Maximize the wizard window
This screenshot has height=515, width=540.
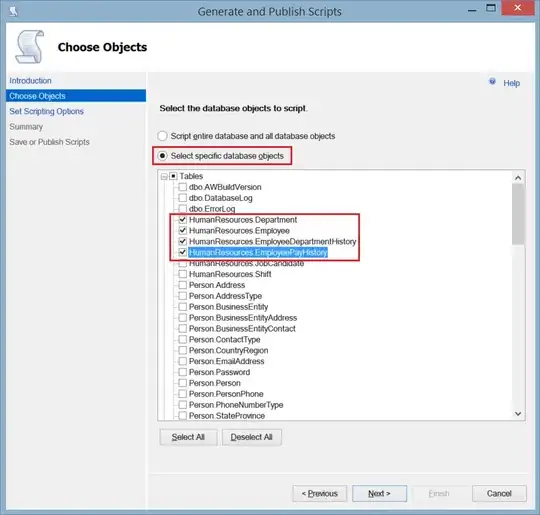click(491, 8)
